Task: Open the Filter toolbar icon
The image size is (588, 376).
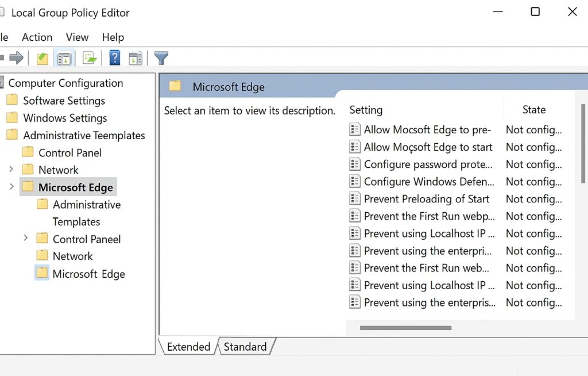Action: [161, 57]
